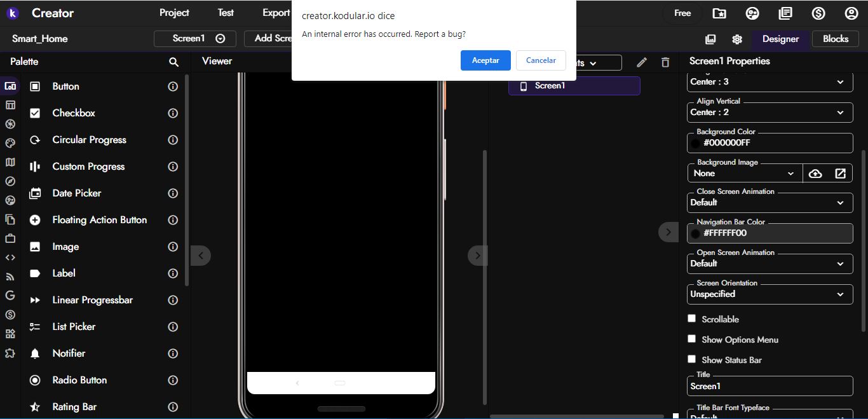Open the Screen1 screen selector dropdown
Screen dimensions: 868x419
tap(195, 39)
